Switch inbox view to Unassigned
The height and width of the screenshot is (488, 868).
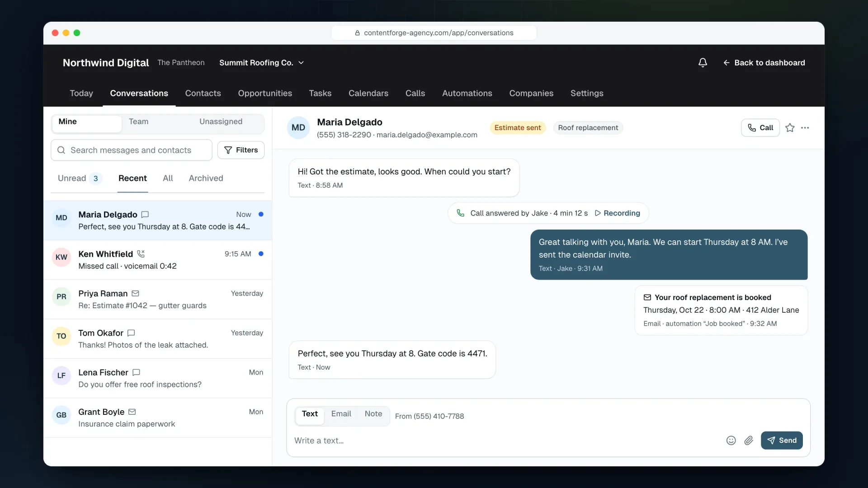click(x=221, y=122)
